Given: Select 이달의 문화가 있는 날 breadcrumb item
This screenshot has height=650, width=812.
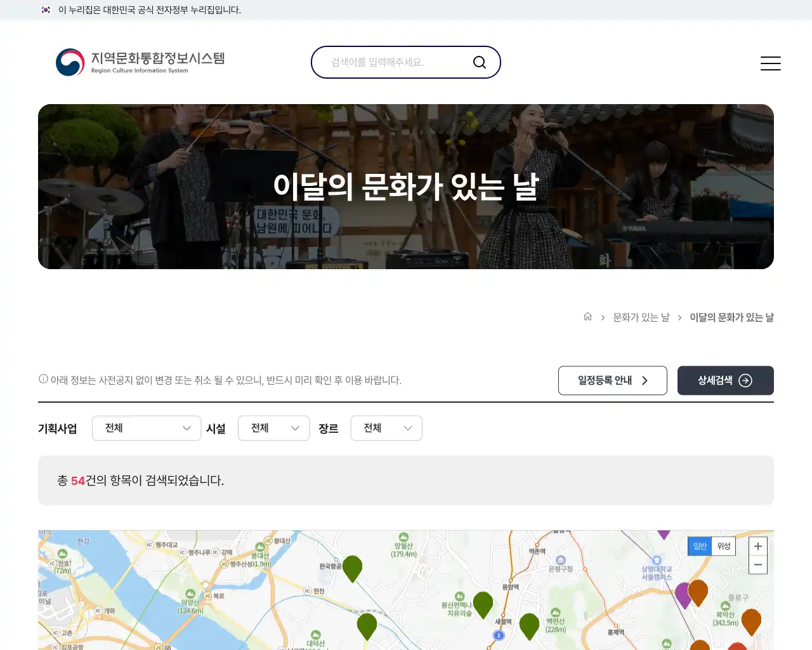Looking at the screenshot, I should point(731,317).
